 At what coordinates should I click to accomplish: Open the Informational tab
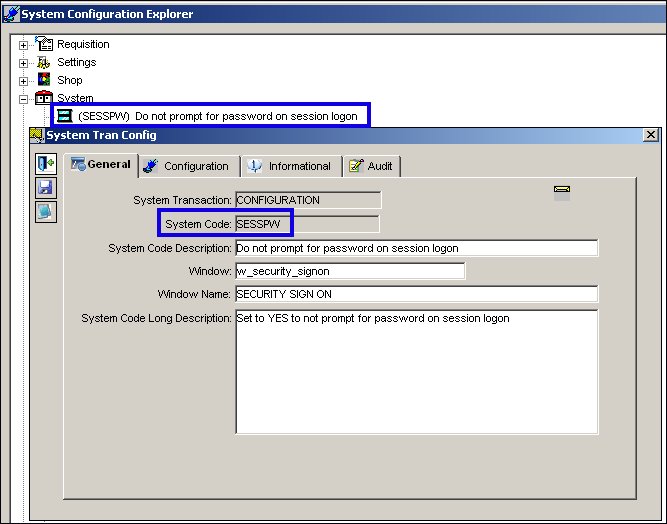(x=292, y=166)
